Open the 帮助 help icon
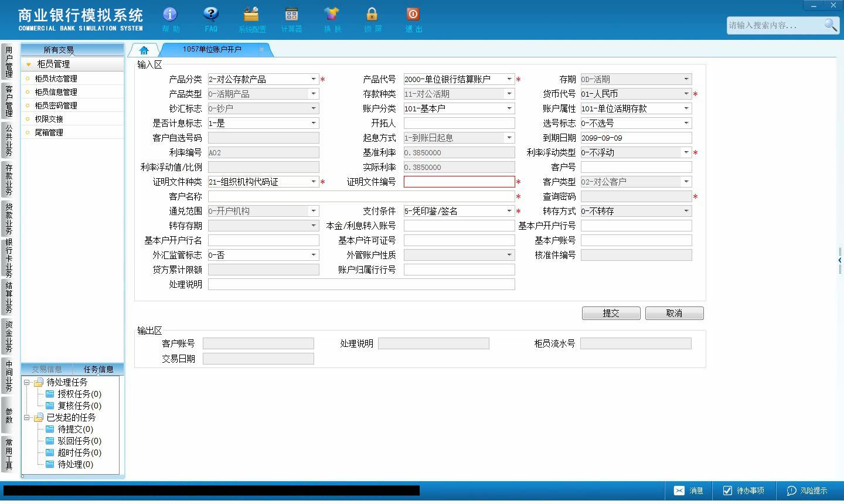This screenshot has width=844, height=504. pos(171,19)
